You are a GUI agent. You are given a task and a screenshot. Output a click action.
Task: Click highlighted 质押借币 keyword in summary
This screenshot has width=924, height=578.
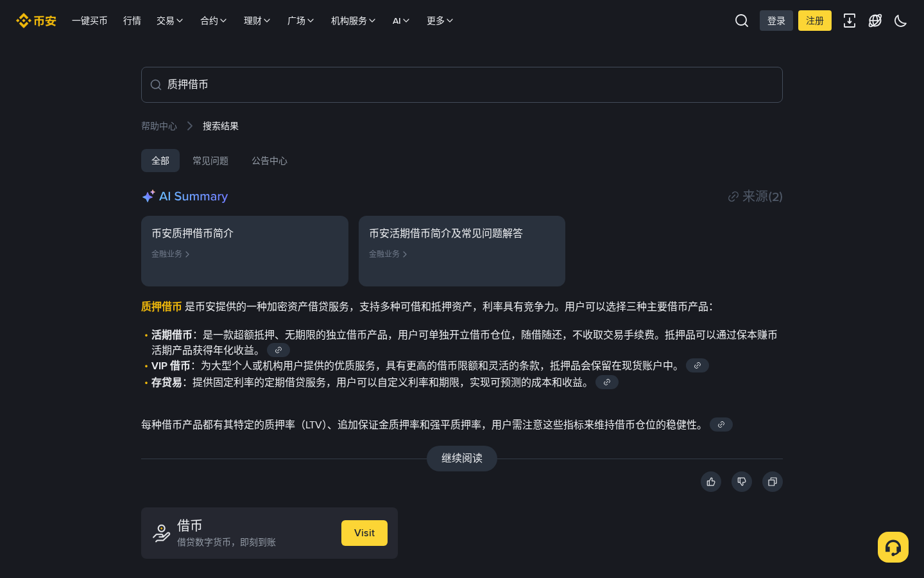[x=162, y=306]
